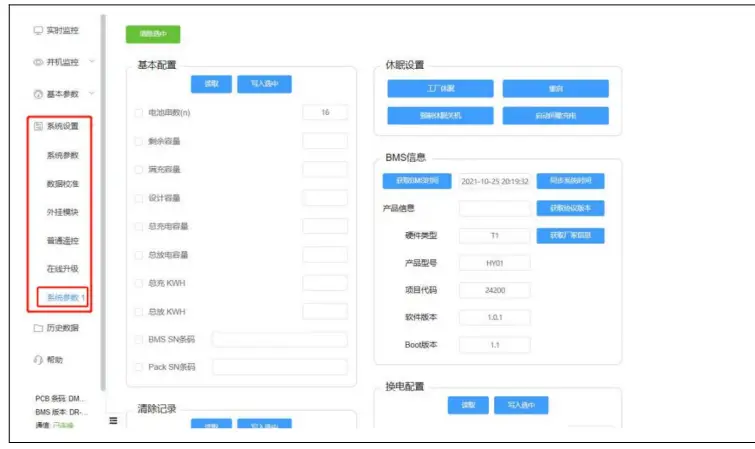
Task: Click the 项目代码 value 24200
Action: tap(495, 291)
